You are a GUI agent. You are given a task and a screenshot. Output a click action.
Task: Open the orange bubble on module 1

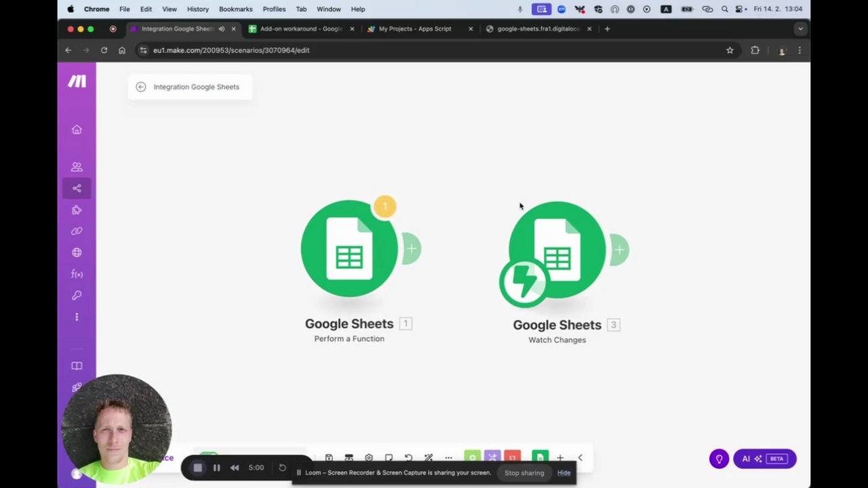coord(384,206)
